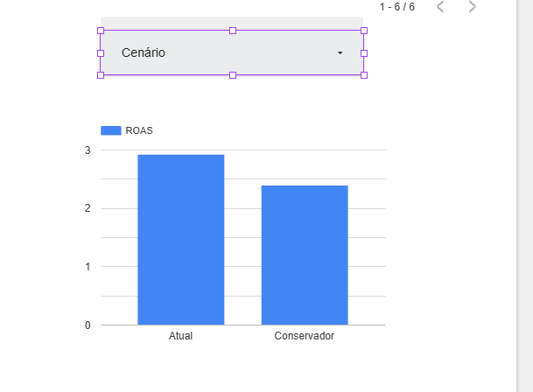Select the Conservador bar in chart
This screenshot has width=533, height=392.
(x=304, y=255)
